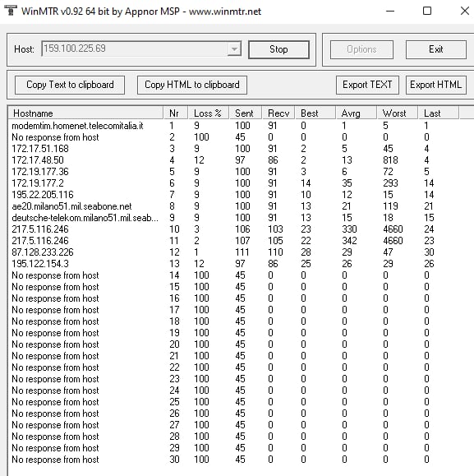This screenshot has width=474, height=476.
Task: Minimize the WinMTR window
Action: pyautogui.click(x=390, y=12)
